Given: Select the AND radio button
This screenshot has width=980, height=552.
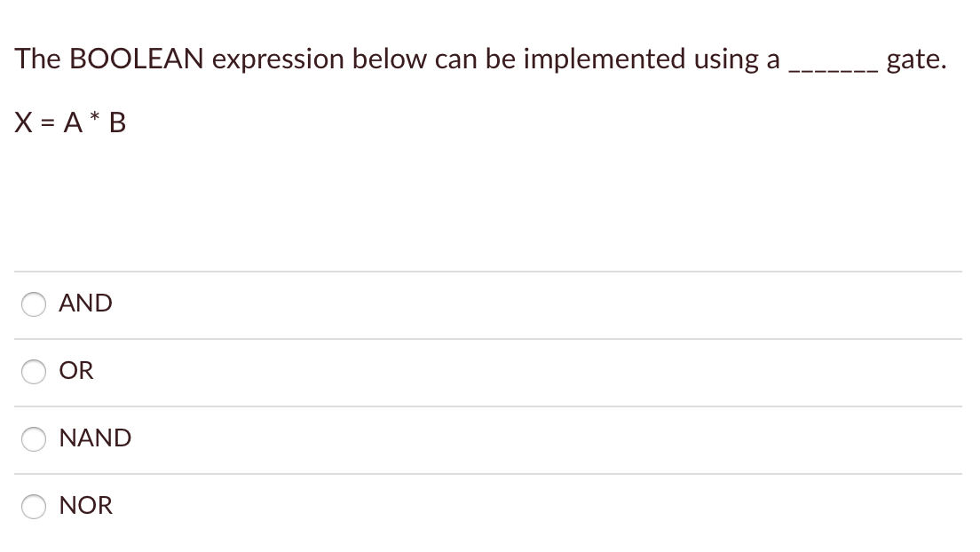Looking at the screenshot, I should (x=33, y=304).
